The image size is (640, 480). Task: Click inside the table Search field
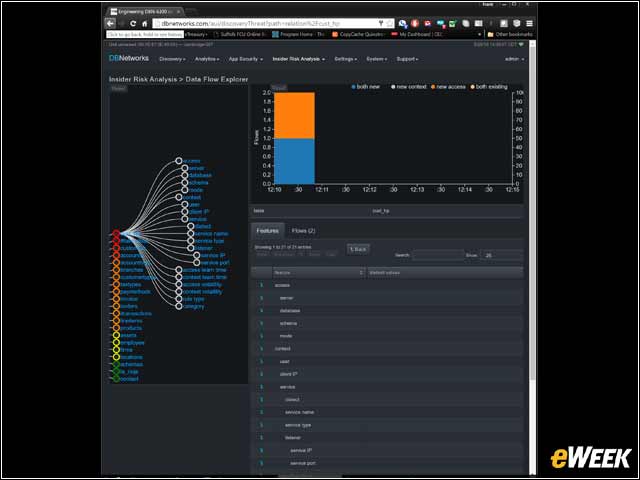coord(438,255)
